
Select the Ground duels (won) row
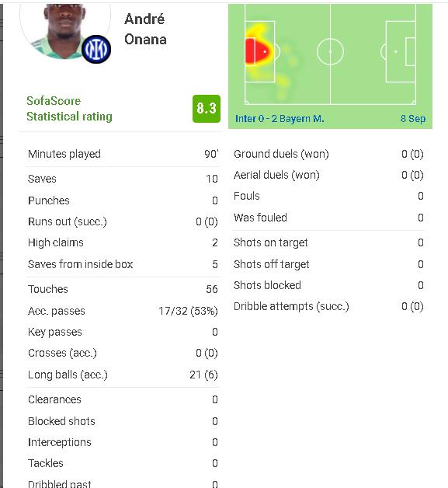click(x=328, y=154)
